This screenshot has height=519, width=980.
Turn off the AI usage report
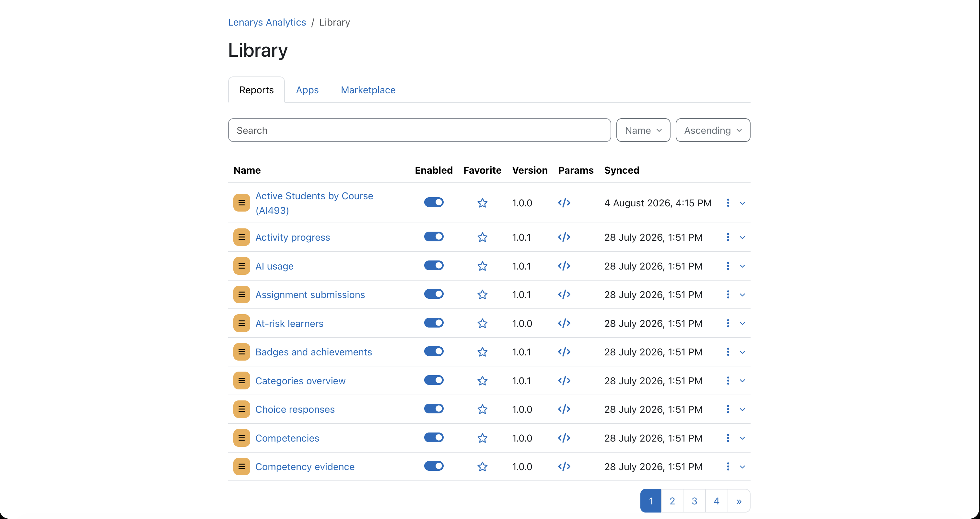(x=434, y=265)
